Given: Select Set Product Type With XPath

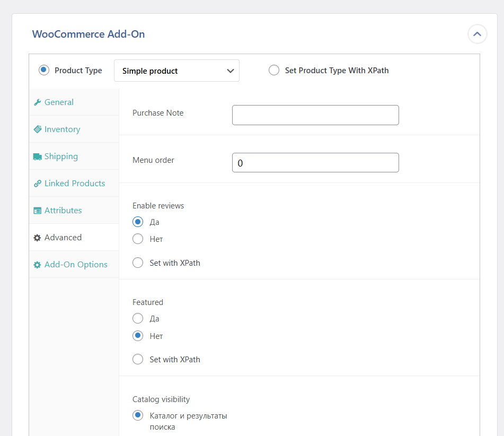Looking at the screenshot, I should (274, 71).
